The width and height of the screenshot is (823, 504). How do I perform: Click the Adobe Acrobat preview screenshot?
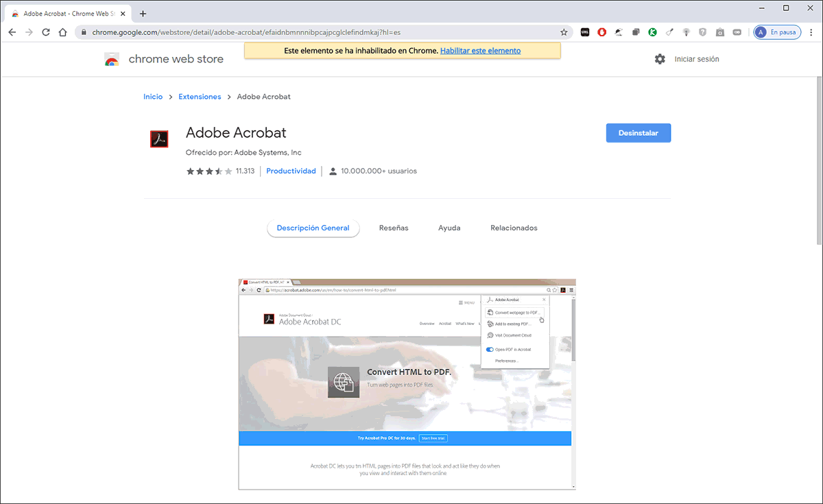tap(407, 384)
